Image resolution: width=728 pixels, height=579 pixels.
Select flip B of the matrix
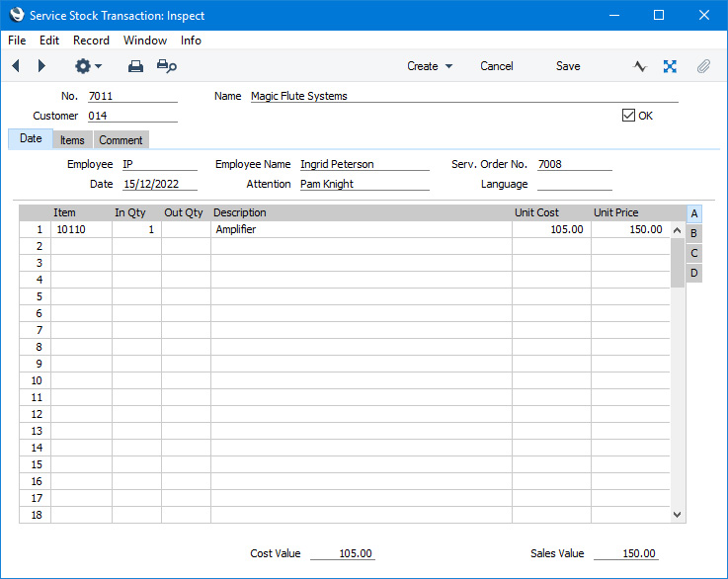tap(694, 233)
